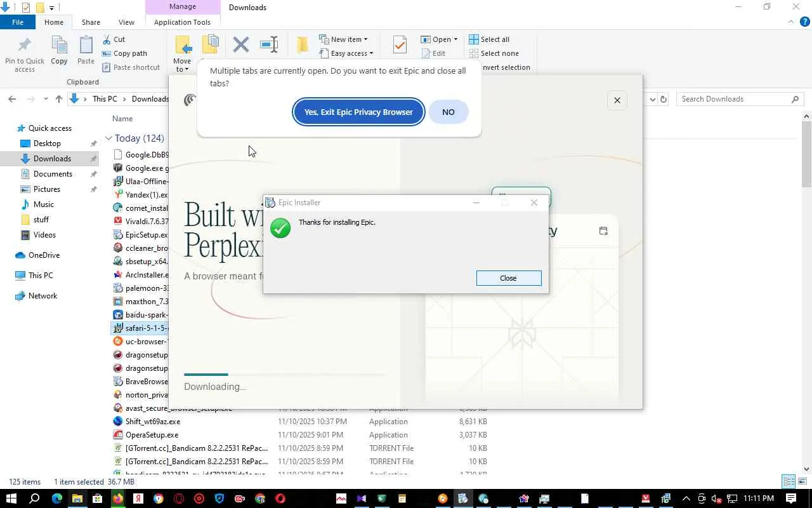Viewport: 812px width, 508px height.
Task: Click Yes, Exit Epic Privacy Browser
Action: 358,112
